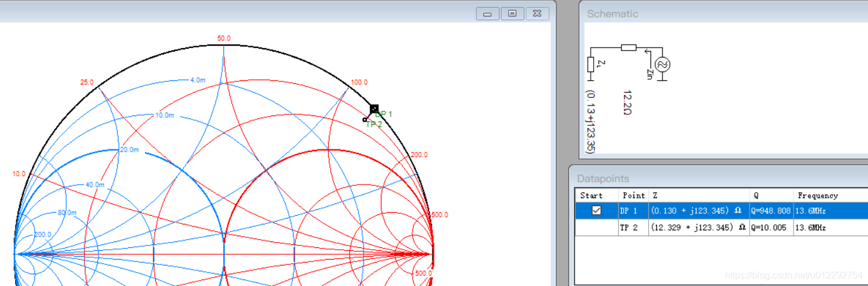Click the ZL load symbol in Schematic
The width and height of the screenshot is (868, 286).
tap(591, 64)
